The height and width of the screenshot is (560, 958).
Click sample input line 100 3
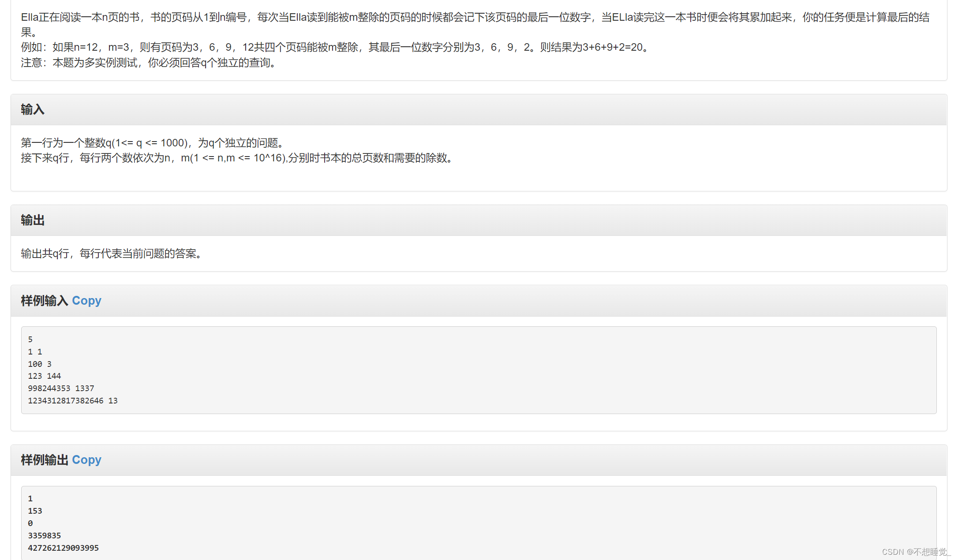point(40,364)
